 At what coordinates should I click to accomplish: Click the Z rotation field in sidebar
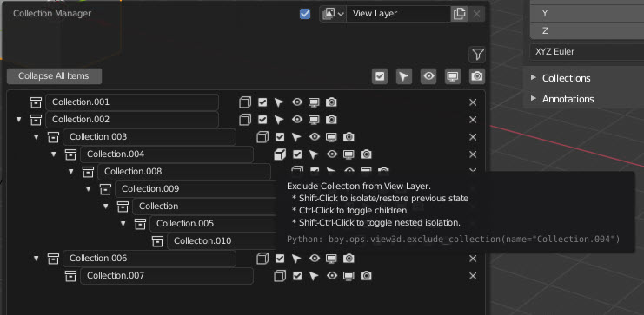click(x=587, y=30)
